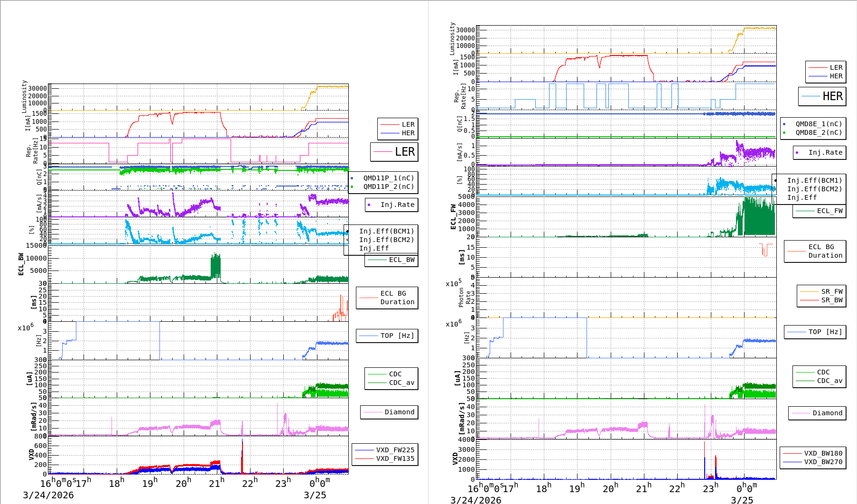Click the QMD11P_1(nC) legend entry
This screenshot has width=857, height=504.
coord(388,178)
